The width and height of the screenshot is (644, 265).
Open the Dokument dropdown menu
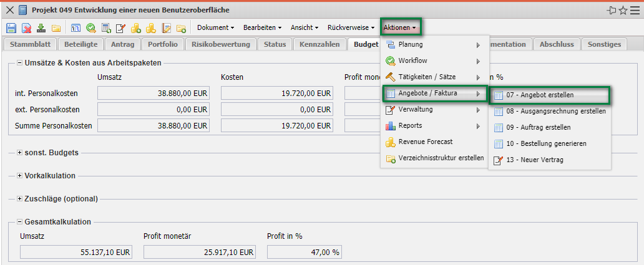(216, 27)
